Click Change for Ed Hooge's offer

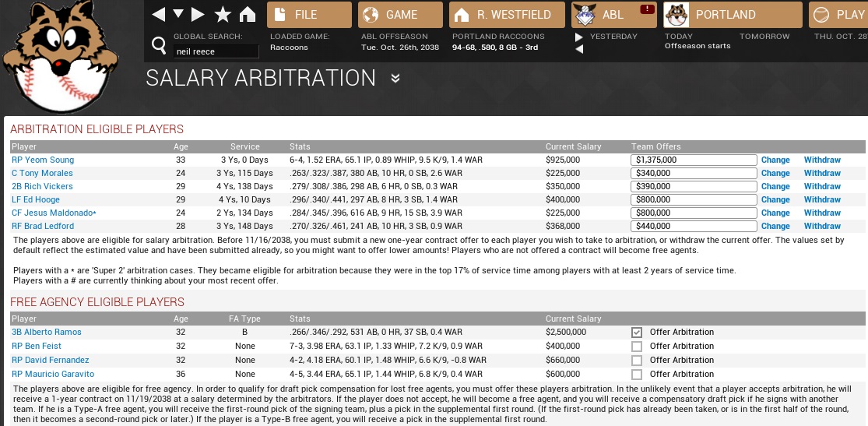(x=775, y=199)
